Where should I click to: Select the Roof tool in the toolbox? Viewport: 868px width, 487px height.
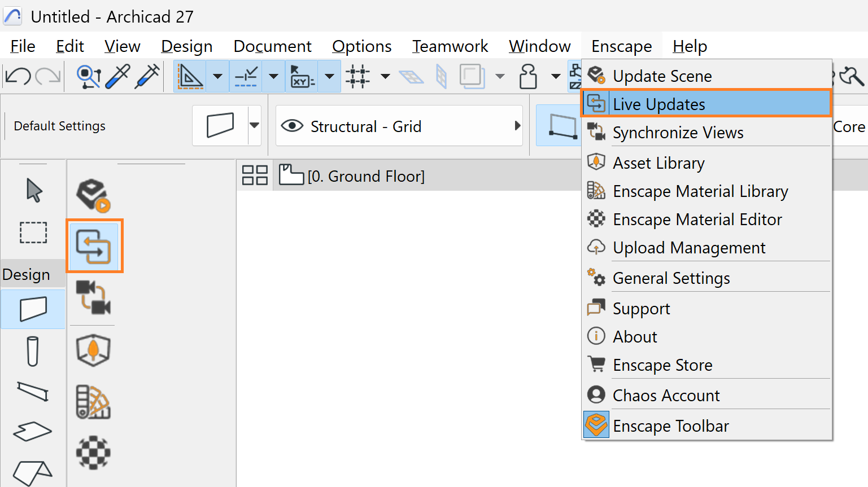tap(33, 473)
